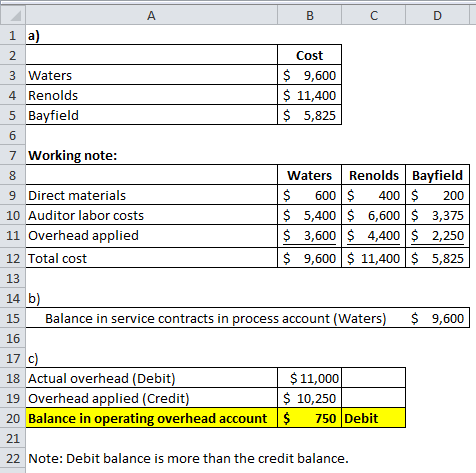
Task: Select the 'Working note:' cell
Action: tap(151, 155)
